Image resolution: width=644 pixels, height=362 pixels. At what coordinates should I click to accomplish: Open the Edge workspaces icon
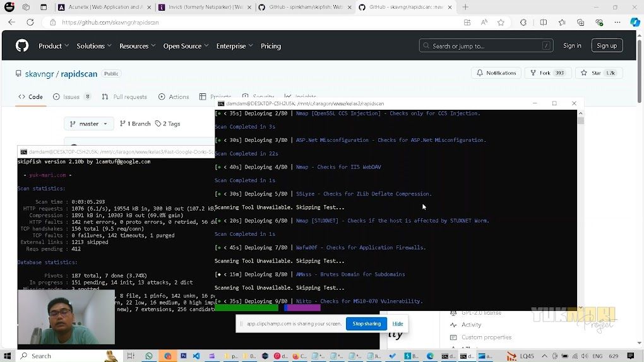coord(27,7)
